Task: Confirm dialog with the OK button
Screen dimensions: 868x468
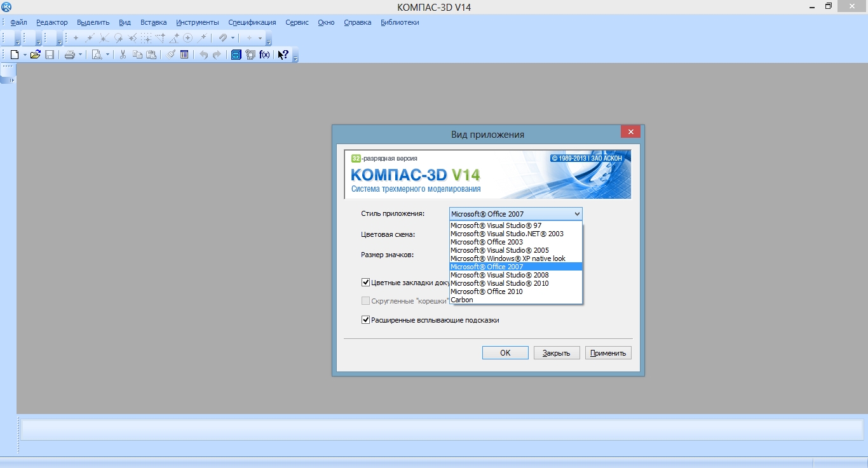Action: [x=505, y=353]
